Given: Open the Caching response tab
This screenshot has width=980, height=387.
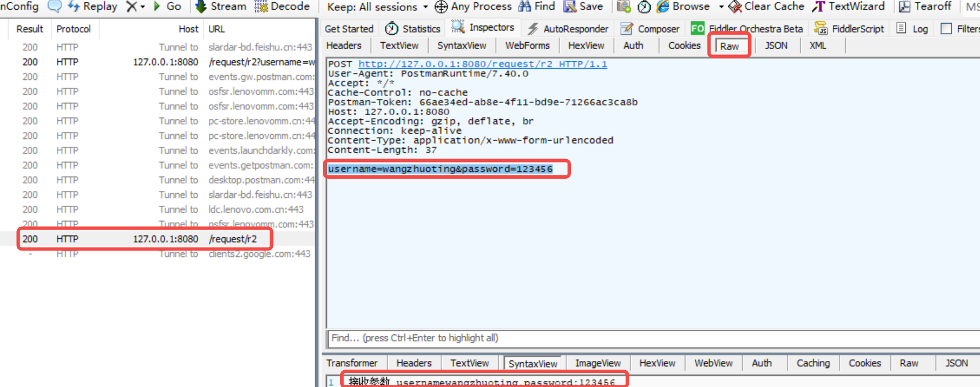Looking at the screenshot, I should [x=813, y=363].
